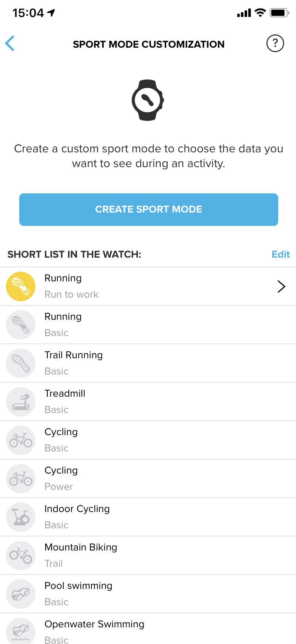
Task: Tap the back arrow icon
Action: (x=10, y=44)
